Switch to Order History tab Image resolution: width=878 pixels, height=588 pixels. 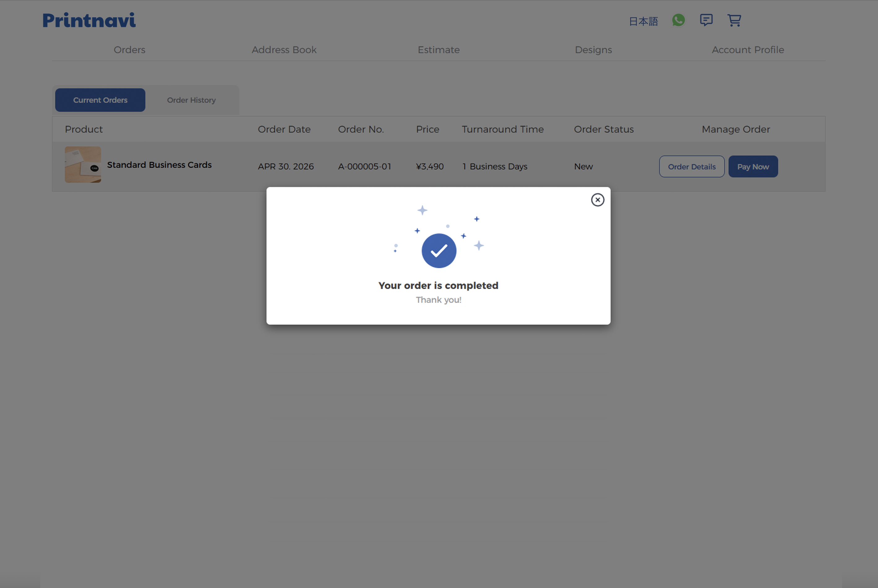191,100
